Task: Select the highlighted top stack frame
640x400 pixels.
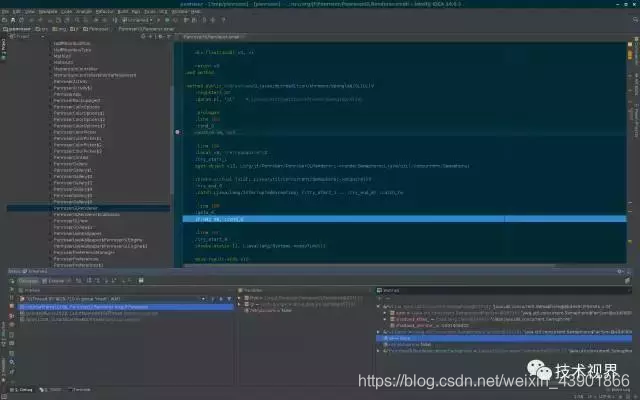Action: pos(127,307)
